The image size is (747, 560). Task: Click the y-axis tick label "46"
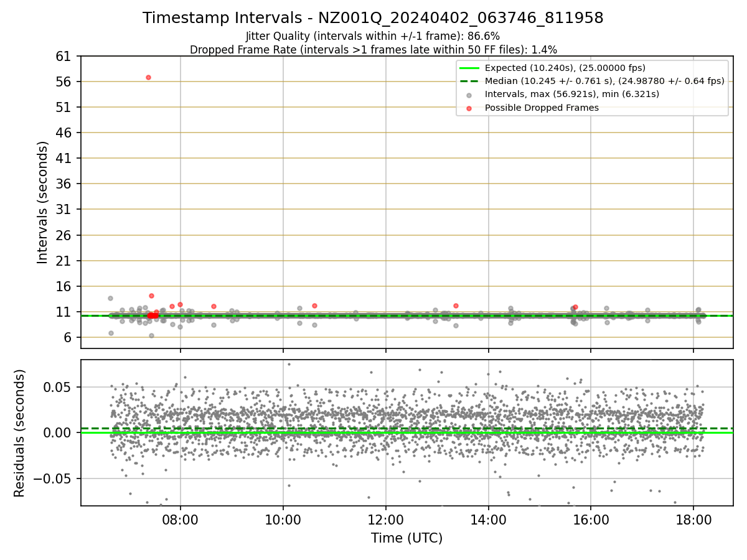64,133
